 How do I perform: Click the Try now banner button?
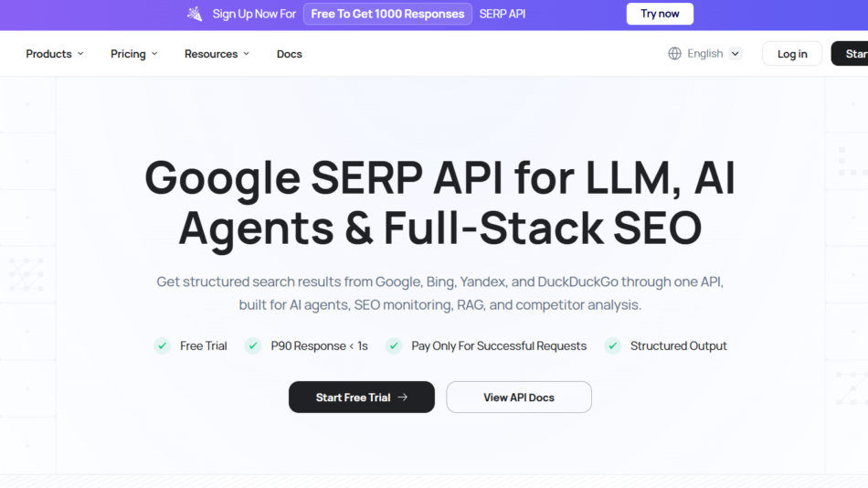click(x=660, y=14)
